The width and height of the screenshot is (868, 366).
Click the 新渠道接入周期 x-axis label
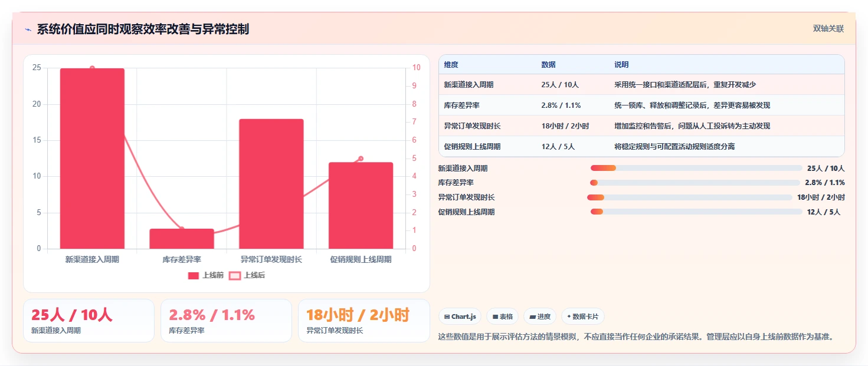tap(92, 259)
